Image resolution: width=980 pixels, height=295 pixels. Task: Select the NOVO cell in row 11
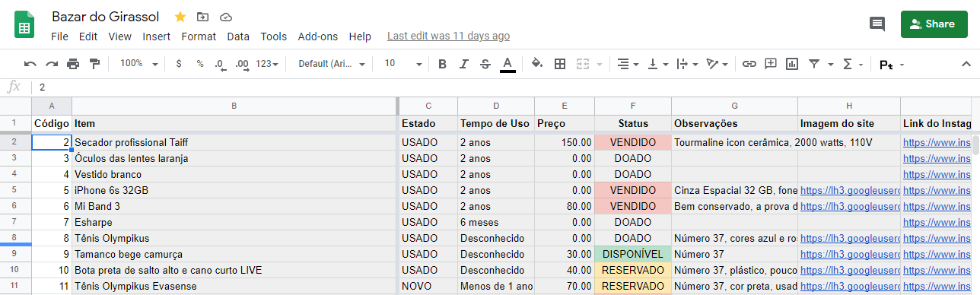click(x=428, y=286)
